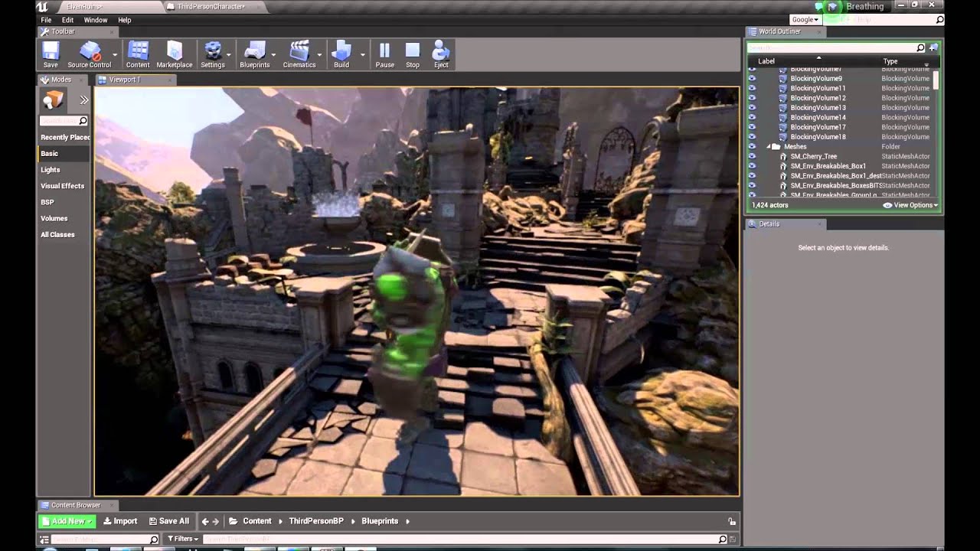
Task: Click the Content Browser asset search field
Action: click(x=465, y=540)
